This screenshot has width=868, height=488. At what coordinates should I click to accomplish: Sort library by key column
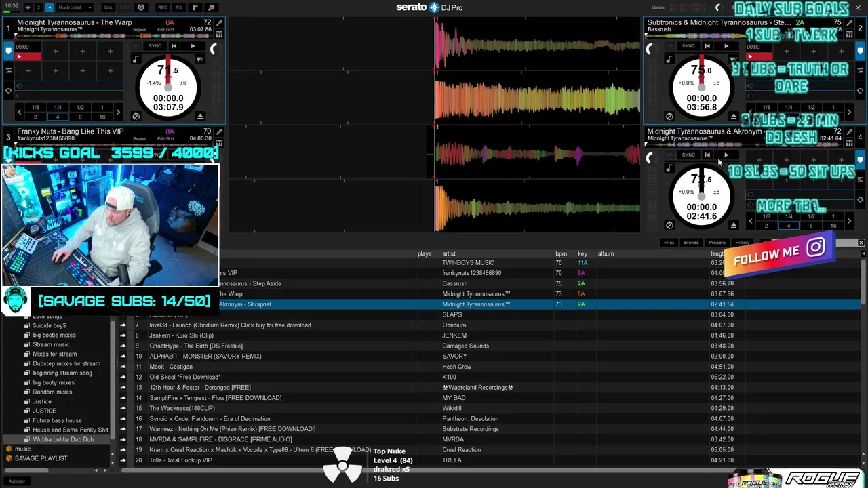[582, 253]
